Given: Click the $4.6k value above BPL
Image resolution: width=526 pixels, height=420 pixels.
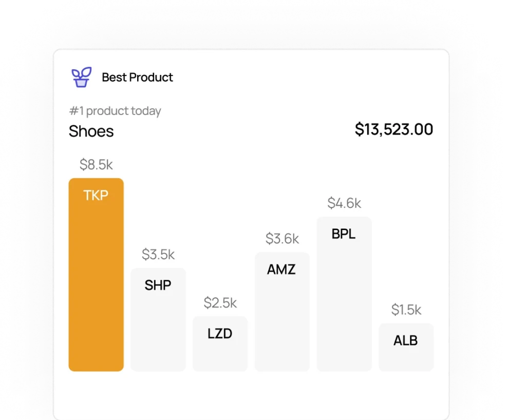Looking at the screenshot, I should 344,203.
